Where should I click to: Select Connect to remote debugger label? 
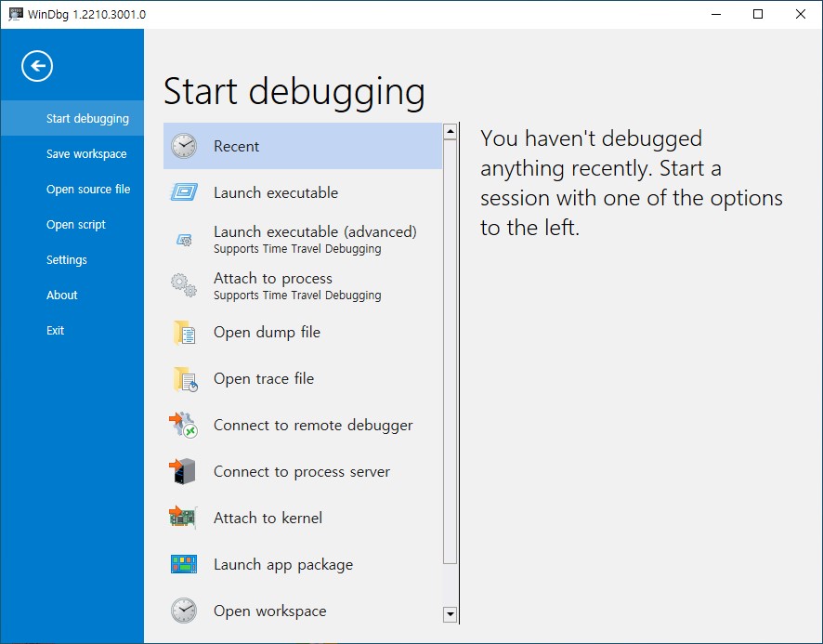click(x=313, y=426)
